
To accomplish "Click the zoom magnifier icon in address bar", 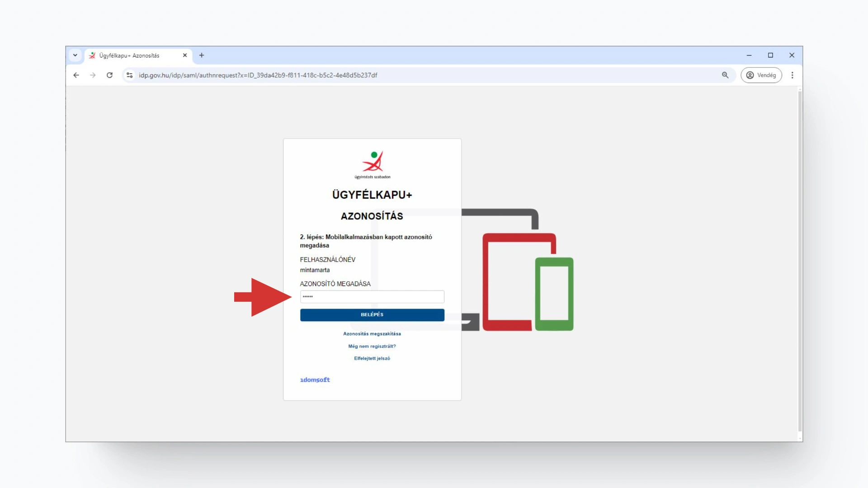I will (x=725, y=75).
